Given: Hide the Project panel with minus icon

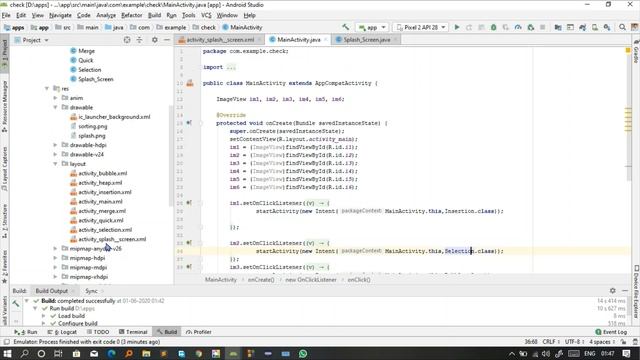Looking at the screenshot, I should click(167, 40).
